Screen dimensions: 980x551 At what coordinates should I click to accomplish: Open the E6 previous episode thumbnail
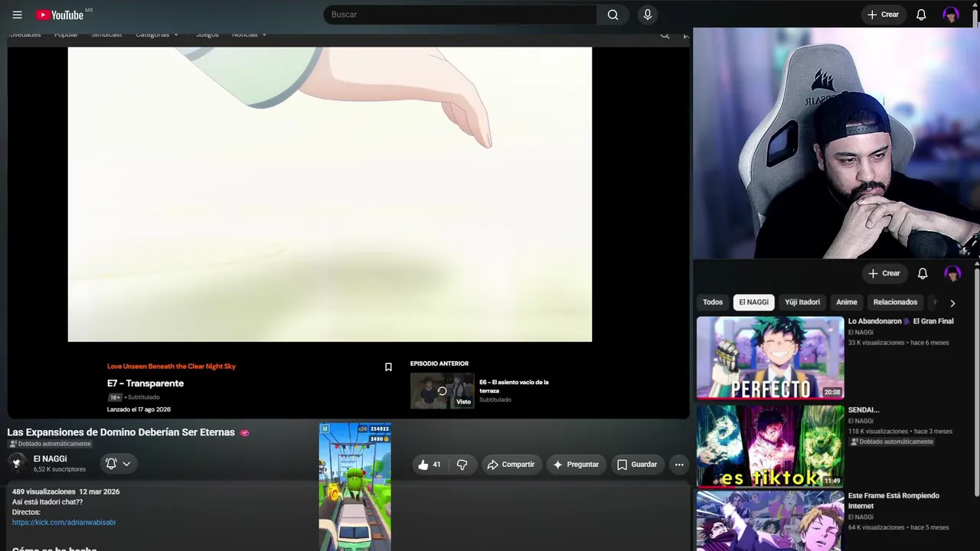(x=442, y=391)
